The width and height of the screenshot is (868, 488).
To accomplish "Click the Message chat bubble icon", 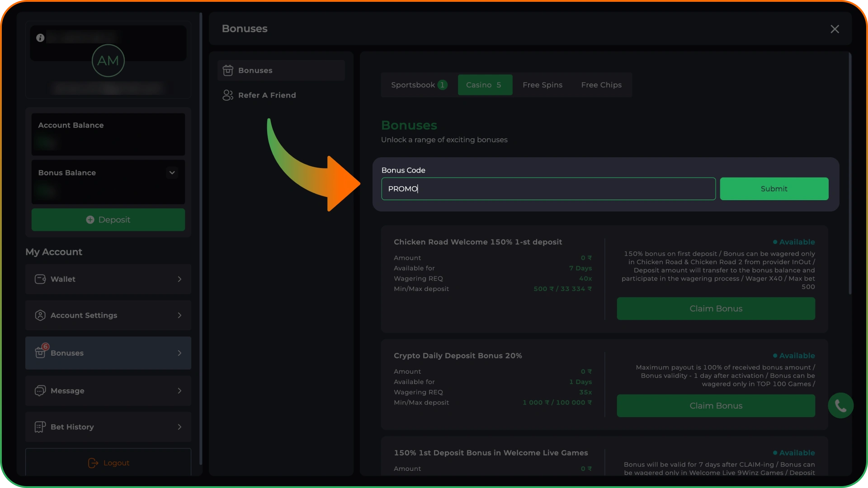I will tap(40, 391).
